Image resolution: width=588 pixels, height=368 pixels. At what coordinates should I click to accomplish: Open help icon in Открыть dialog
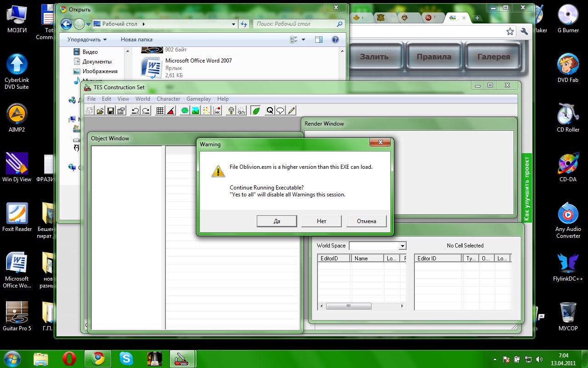coord(335,40)
